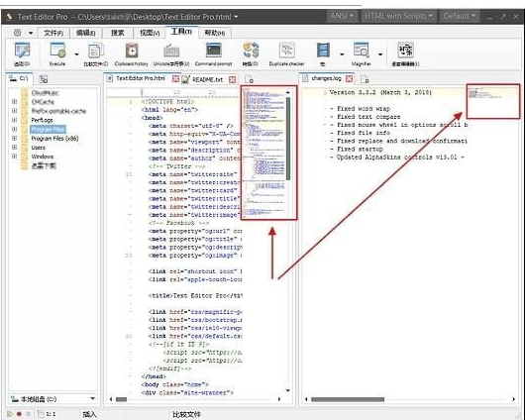Open the film strip macro dropdown arrow
525x420 pixels.
(x=342, y=54)
